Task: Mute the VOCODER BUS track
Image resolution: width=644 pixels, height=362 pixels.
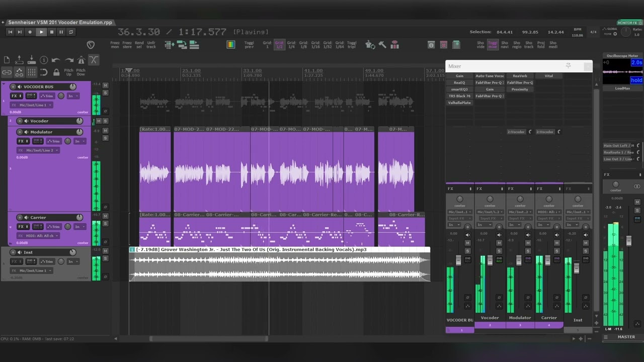Action: [x=105, y=86]
